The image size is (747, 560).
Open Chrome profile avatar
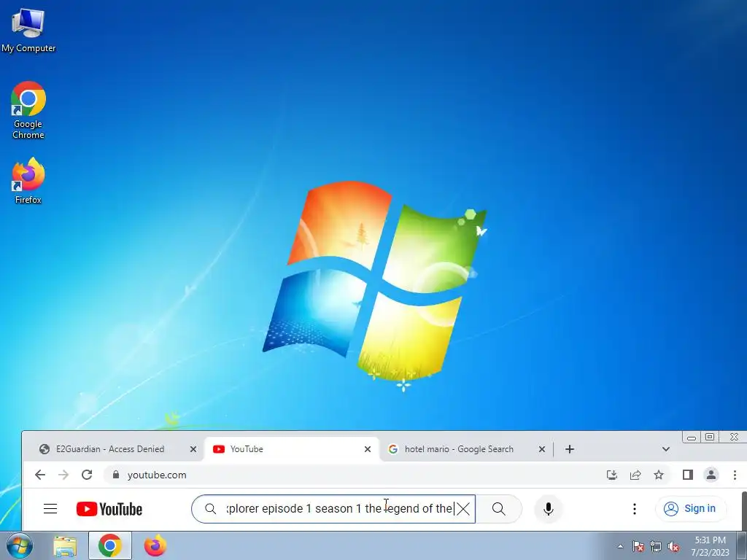point(711,475)
